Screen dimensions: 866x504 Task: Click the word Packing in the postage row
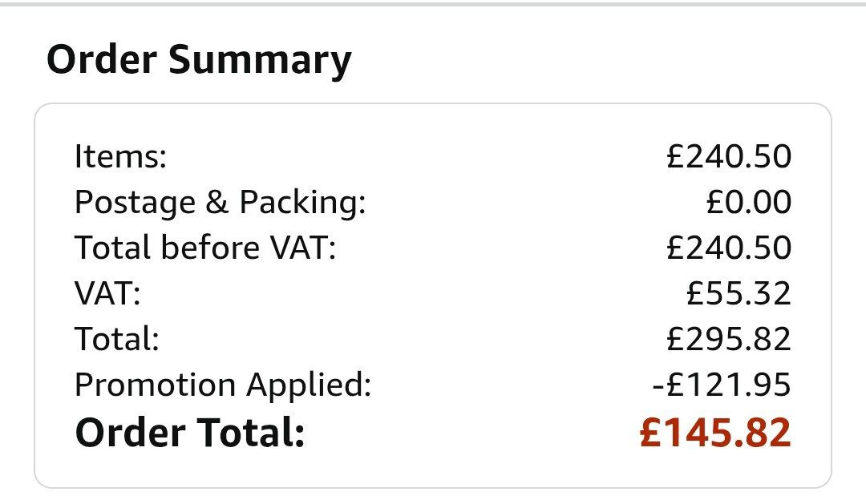[302, 203]
